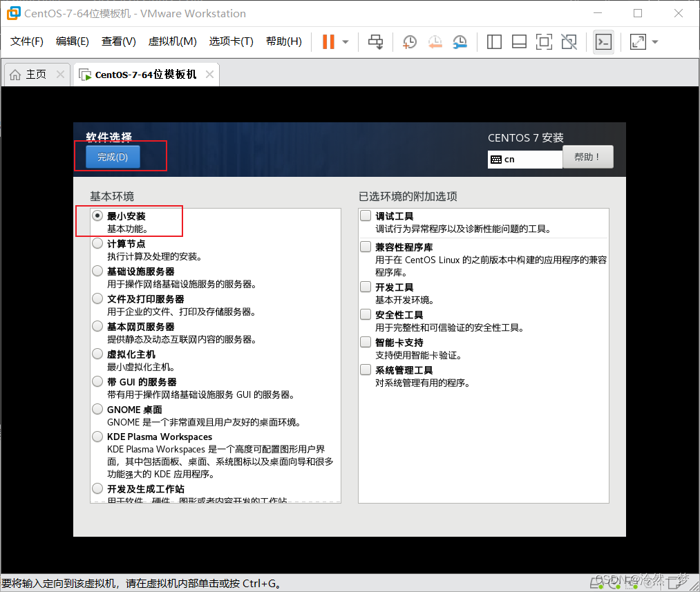The width and height of the screenshot is (700, 592).
Task: Open the 文件(F) menu
Action: tap(27, 41)
